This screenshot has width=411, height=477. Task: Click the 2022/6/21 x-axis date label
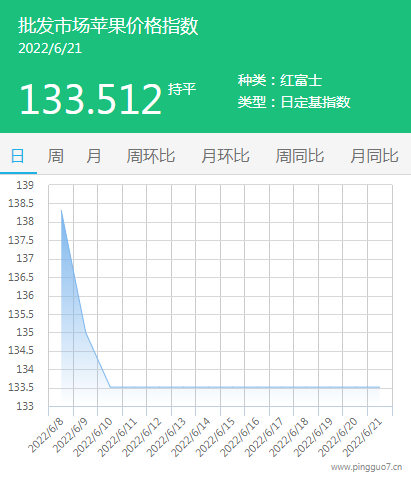362,438
